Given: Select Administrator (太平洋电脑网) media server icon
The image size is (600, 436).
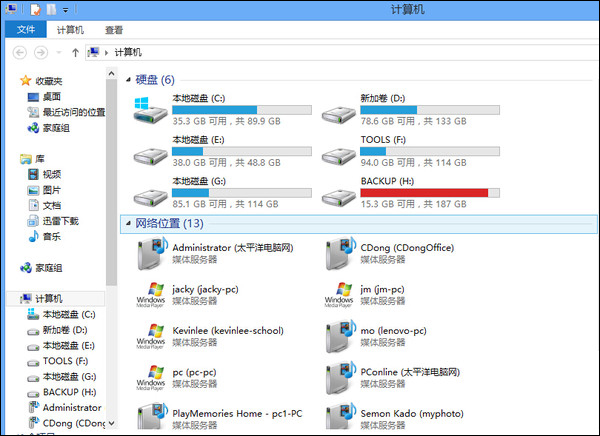Looking at the screenshot, I should [152, 253].
